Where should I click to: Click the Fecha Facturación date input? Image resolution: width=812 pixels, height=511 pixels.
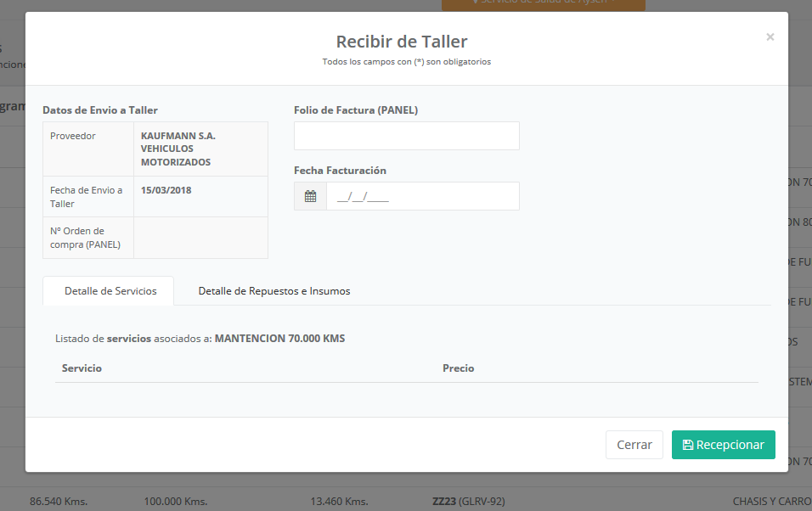(422, 196)
